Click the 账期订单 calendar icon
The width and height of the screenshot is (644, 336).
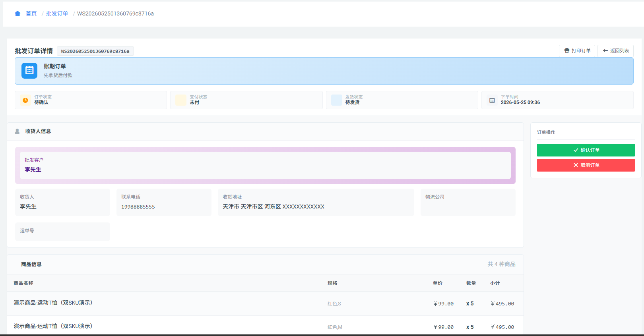(29, 71)
